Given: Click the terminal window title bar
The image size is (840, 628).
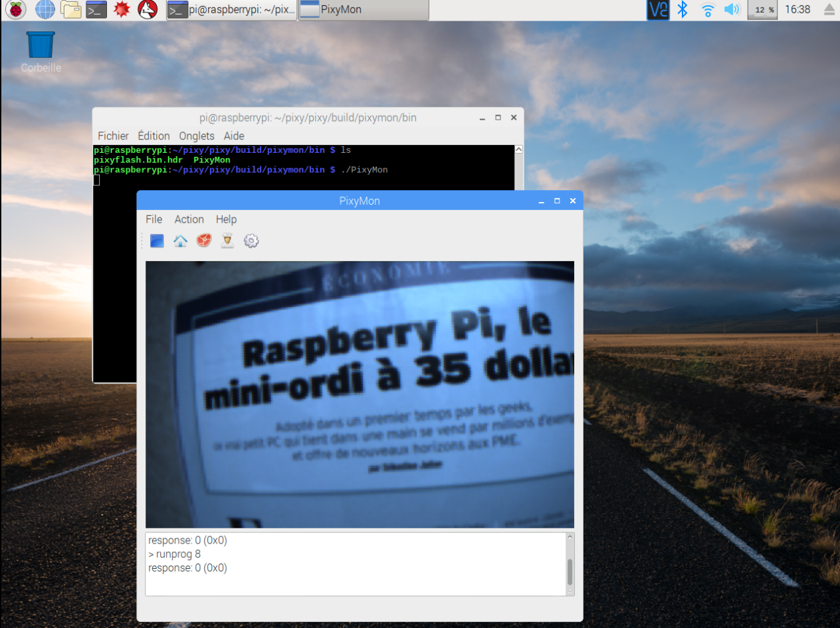Looking at the screenshot, I should 308,118.
